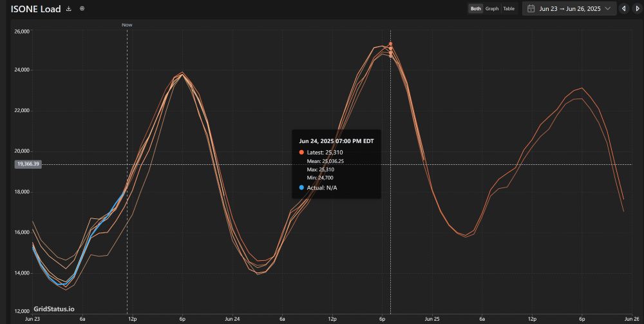Advance to the next date range
The image size is (644, 324).
tap(638, 8)
